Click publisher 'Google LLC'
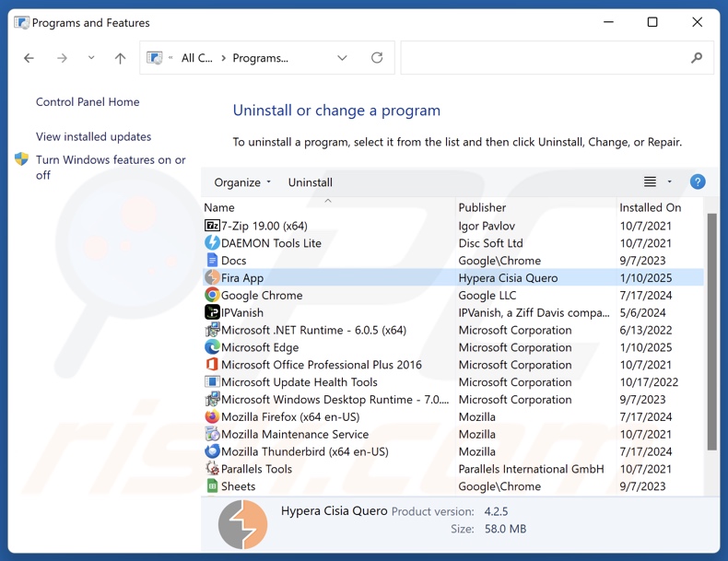The width and height of the screenshot is (728, 561). (x=487, y=295)
